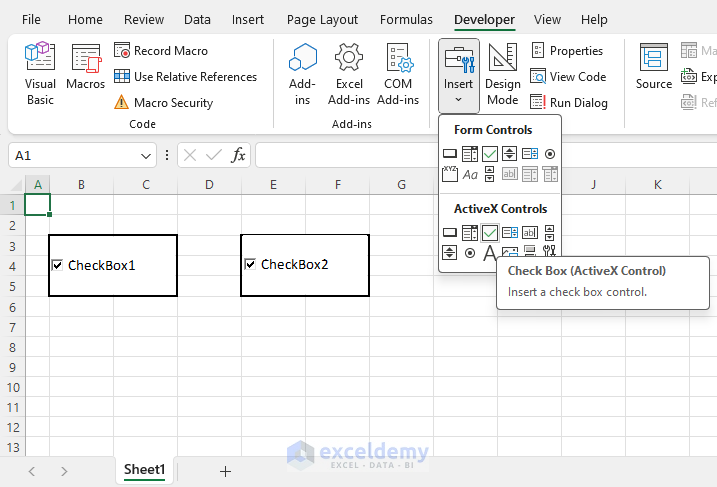Uncheck the CheckBox1 checkbox
The image size is (717, 487).
pyautogui.click(x=57, y=265)
